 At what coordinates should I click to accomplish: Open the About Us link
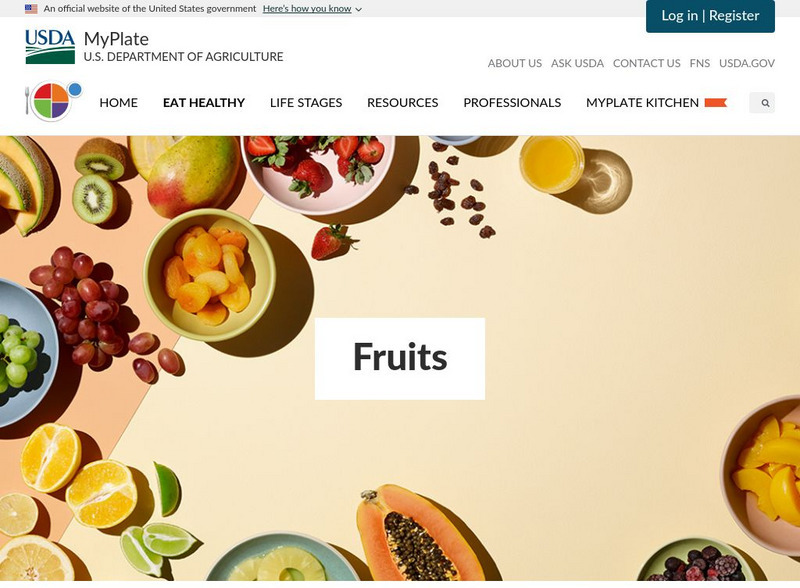(x=515, y=63)
